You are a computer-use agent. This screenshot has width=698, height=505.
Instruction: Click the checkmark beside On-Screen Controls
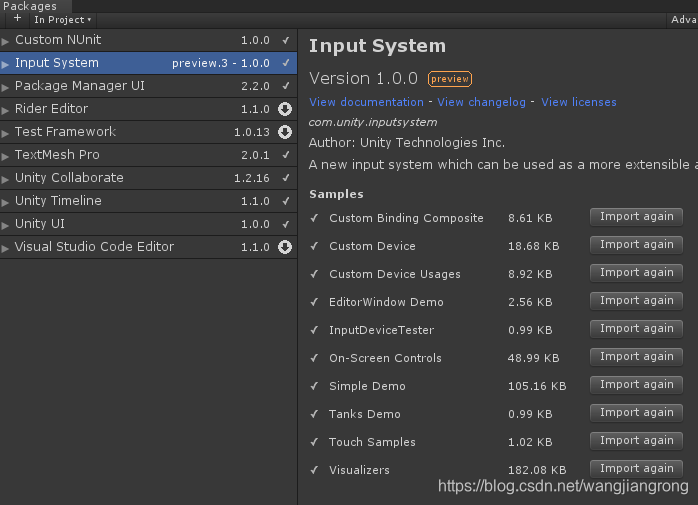point(314,358)
